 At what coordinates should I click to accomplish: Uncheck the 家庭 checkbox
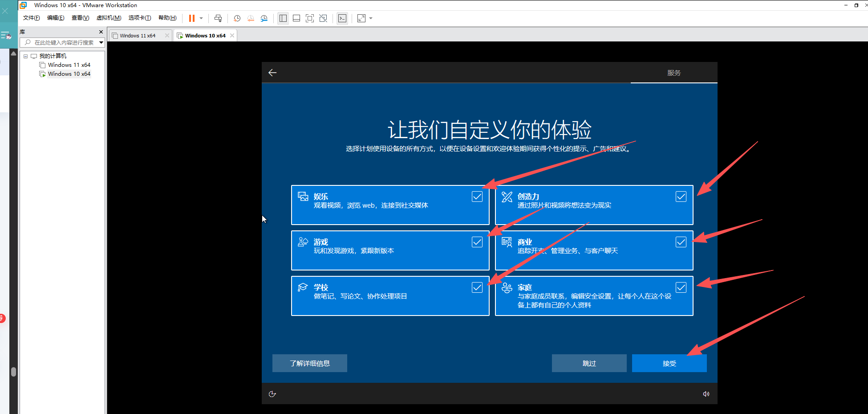pyautogui.click(x=681, y=287)
